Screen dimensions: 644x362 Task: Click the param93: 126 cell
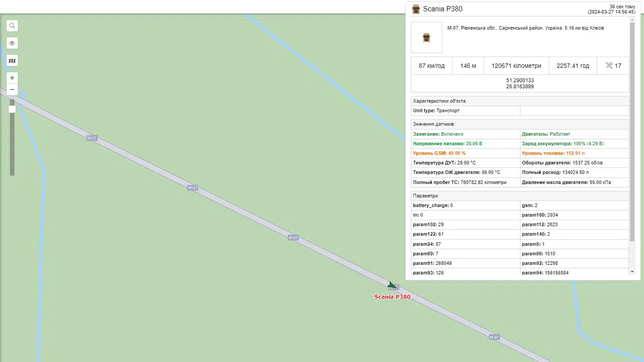tap(465, 272)
